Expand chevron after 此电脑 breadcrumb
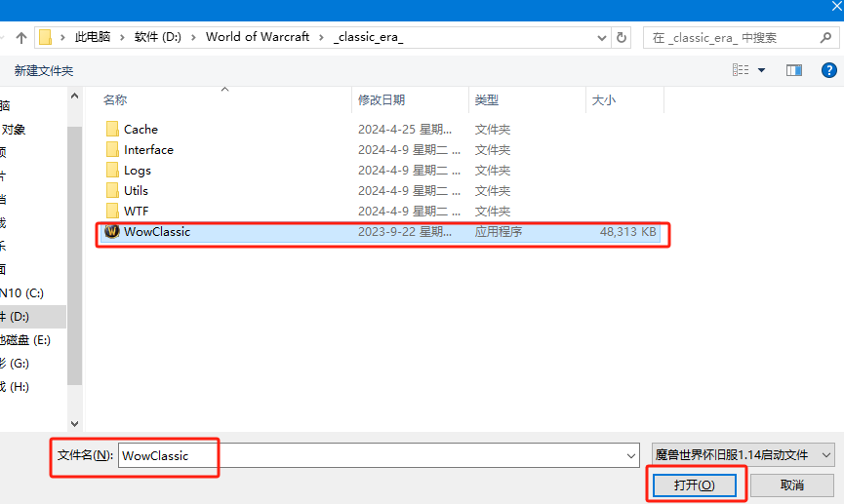Viewport: 844px width, 504px height. (122, 38)
